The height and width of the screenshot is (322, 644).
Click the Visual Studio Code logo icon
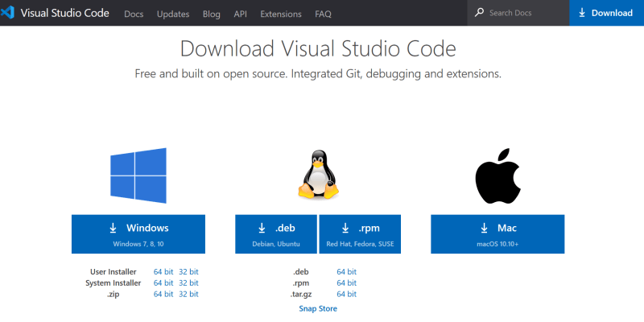point(9,13)
